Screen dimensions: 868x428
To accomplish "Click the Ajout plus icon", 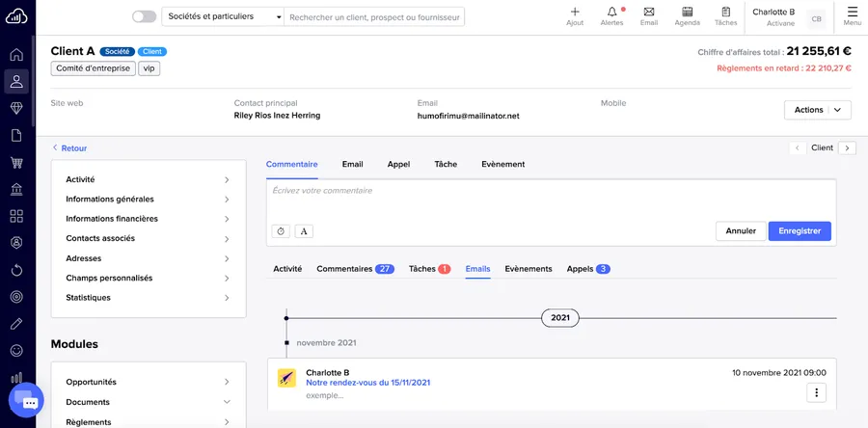I will coord(575,16).
